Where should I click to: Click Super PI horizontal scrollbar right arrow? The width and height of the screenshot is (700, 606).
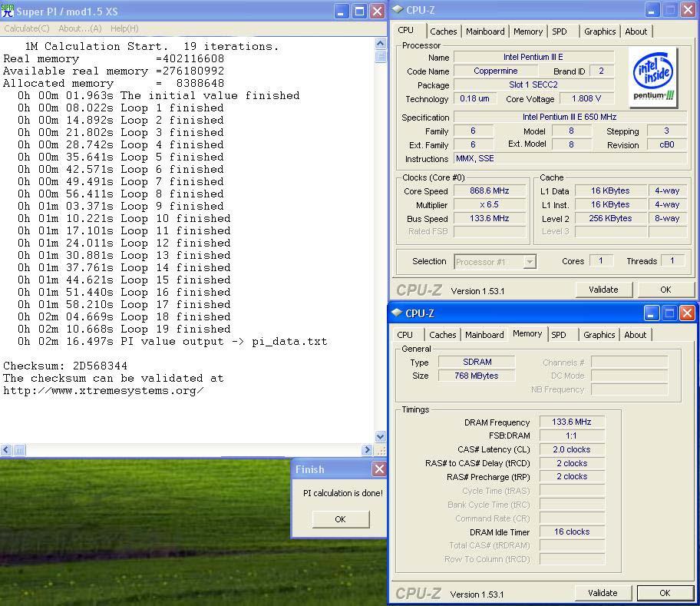coord(367,449)
